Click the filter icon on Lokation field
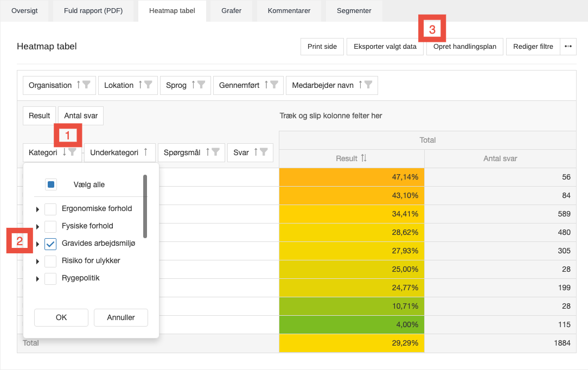Image resolution: width=588 pixels, height=370 pixels. click(x=148, y=85)
